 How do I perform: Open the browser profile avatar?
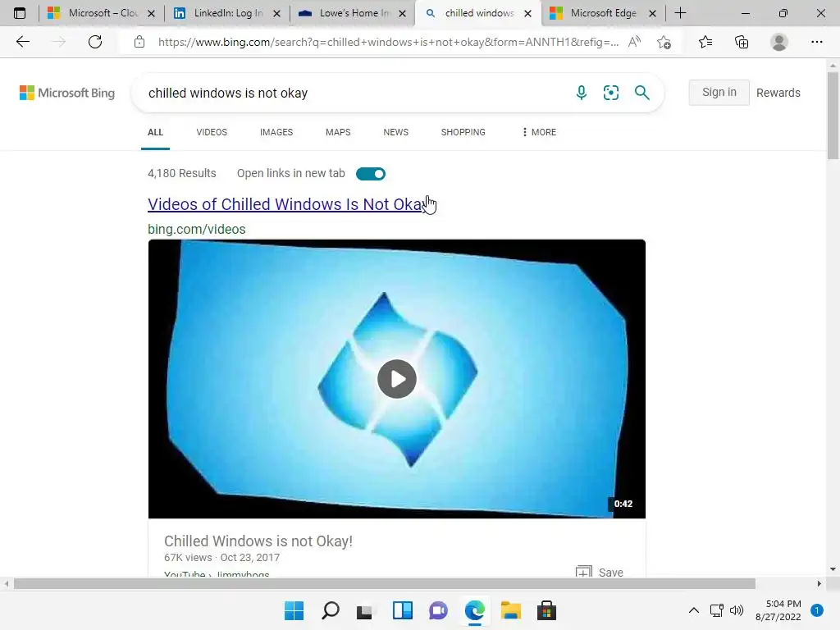point(779,42)
